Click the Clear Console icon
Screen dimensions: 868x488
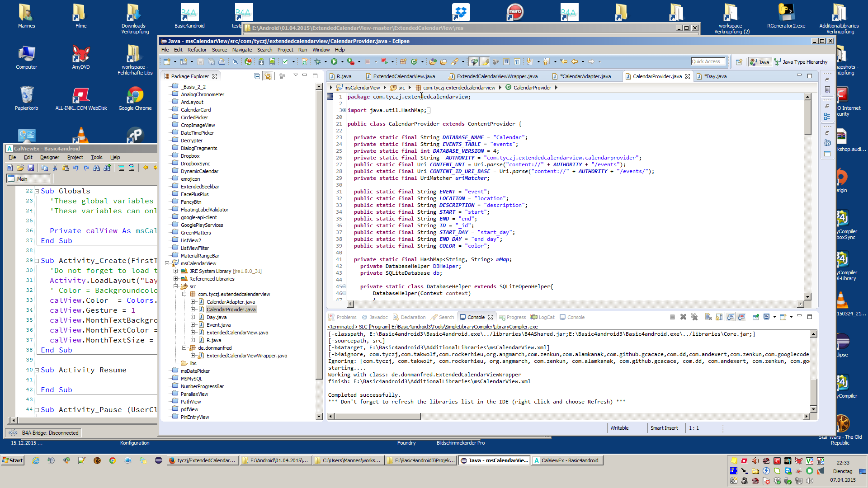708,317
